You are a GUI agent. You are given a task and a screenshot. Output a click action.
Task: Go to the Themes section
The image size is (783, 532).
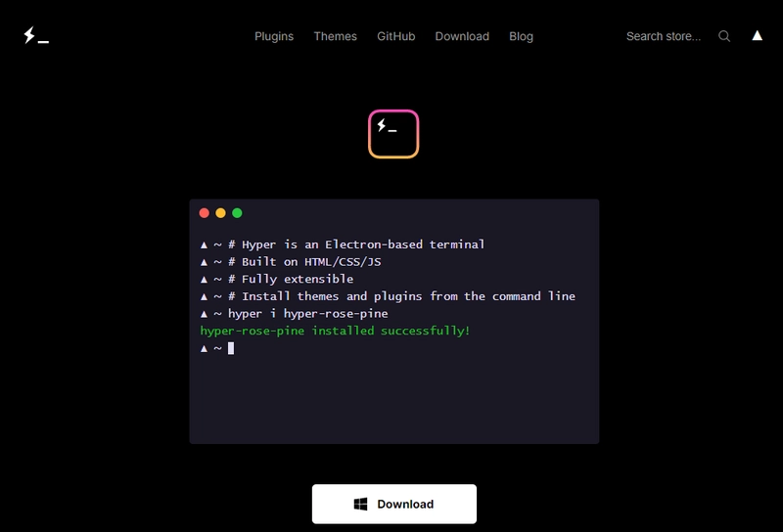(335, 36)
